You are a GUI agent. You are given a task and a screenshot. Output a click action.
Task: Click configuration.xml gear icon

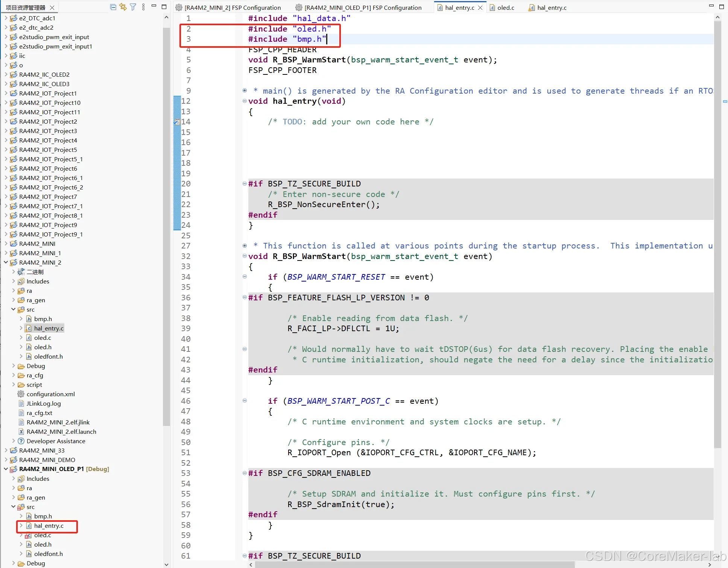(x=21, y=394)
